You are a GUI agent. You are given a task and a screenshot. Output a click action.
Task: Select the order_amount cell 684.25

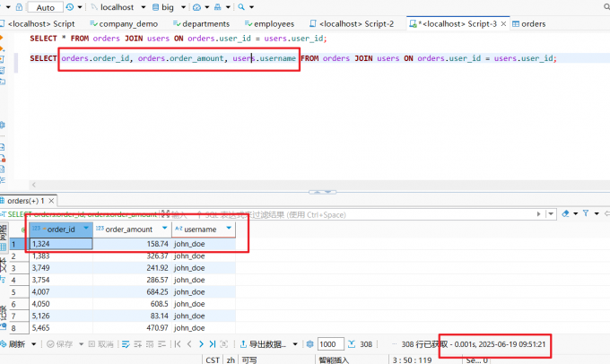tap(132, 292)
